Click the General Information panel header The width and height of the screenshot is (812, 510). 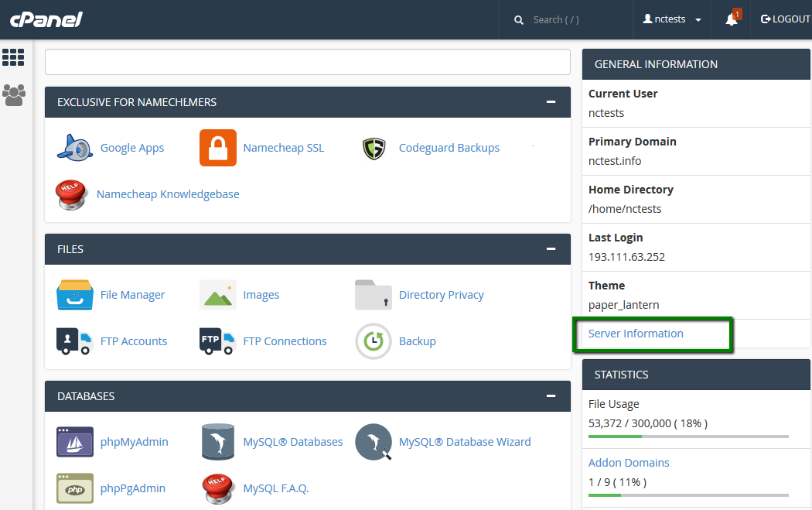click(x=696, y=64)
